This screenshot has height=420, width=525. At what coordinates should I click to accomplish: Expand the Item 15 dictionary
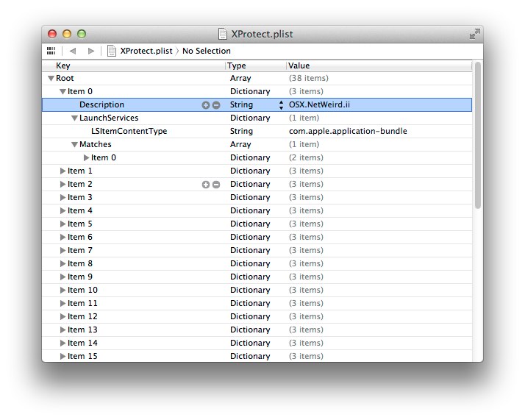click(63, 356)
